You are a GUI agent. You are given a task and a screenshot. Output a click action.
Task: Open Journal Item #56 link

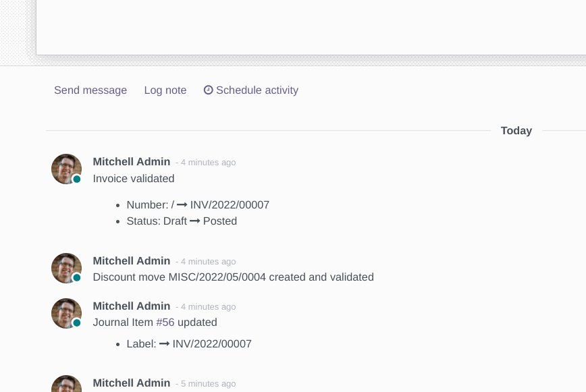point(165,323)
